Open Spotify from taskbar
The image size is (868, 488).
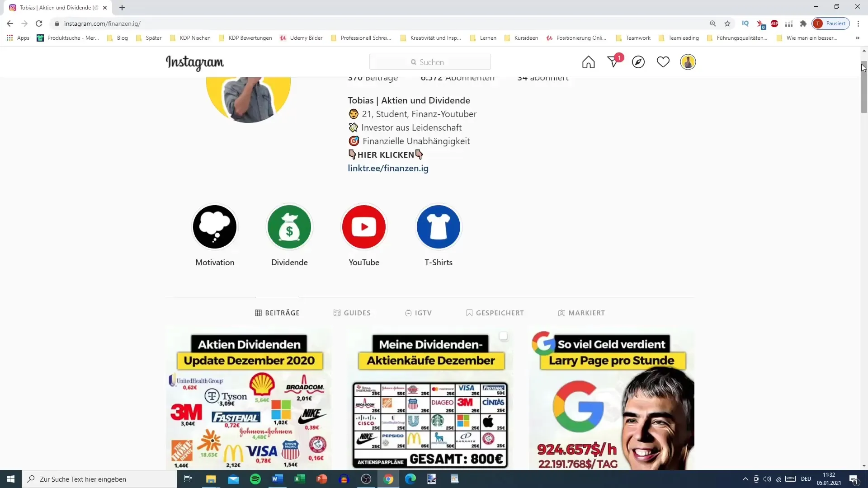click(255, 479)
